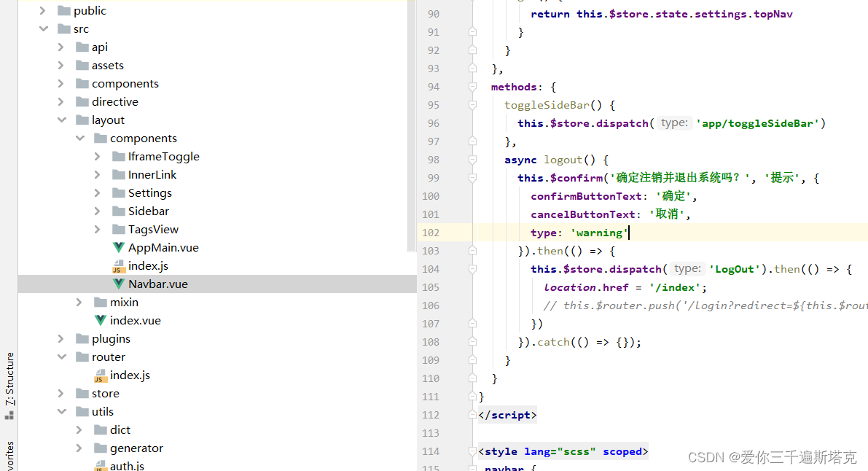Place cursor on 'app/toggleSideBar' string
Screen dimensions: 868x471
[x=757, y=123]
